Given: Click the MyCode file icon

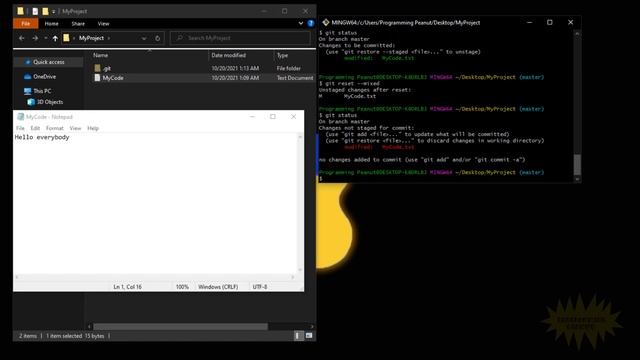Looking at the screenshot, I should pyautogui.click(x=97, y=78).
